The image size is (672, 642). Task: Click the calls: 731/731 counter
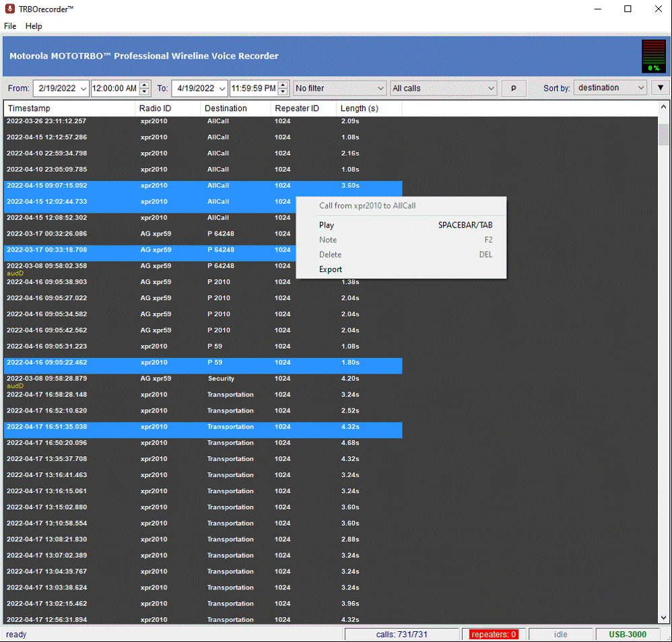coord(402,634)
